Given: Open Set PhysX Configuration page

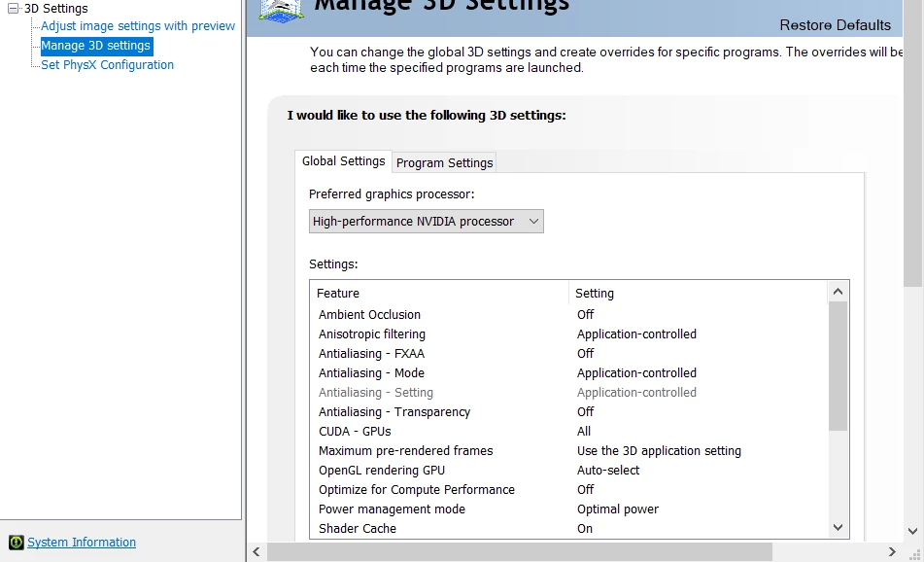Looking at the screenshot, I should [x=107, y=65].
